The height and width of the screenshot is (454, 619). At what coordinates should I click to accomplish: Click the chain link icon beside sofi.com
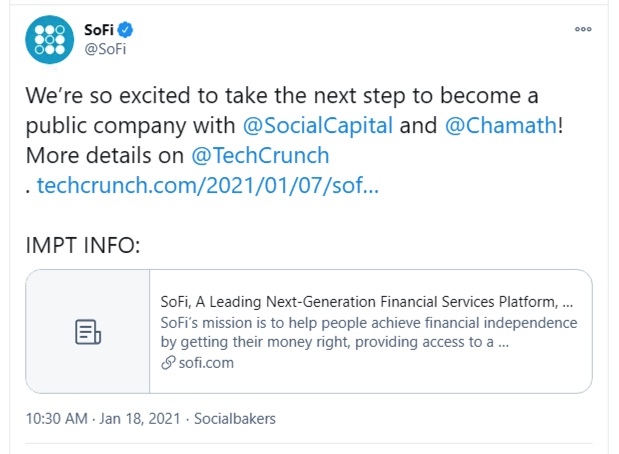tap(168, 363)
